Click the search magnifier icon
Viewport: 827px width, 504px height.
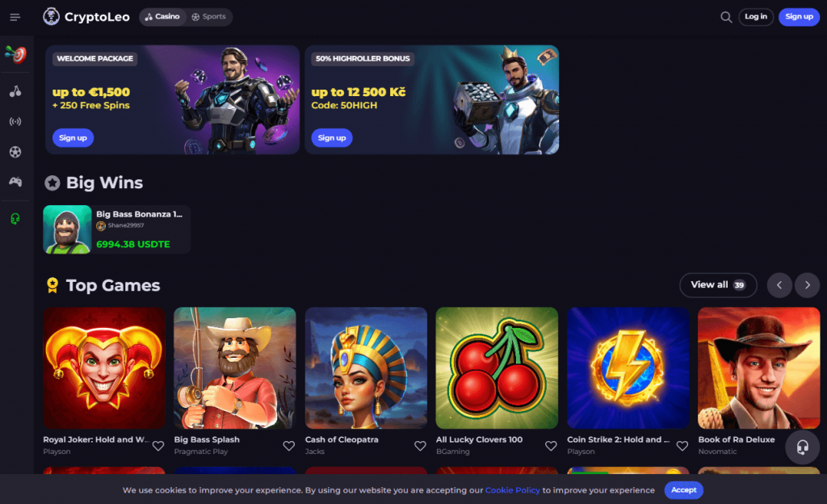click(726, 17)
